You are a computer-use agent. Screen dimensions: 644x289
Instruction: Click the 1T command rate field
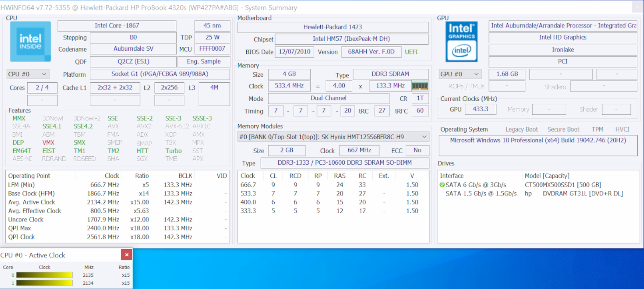coord(420,98)
